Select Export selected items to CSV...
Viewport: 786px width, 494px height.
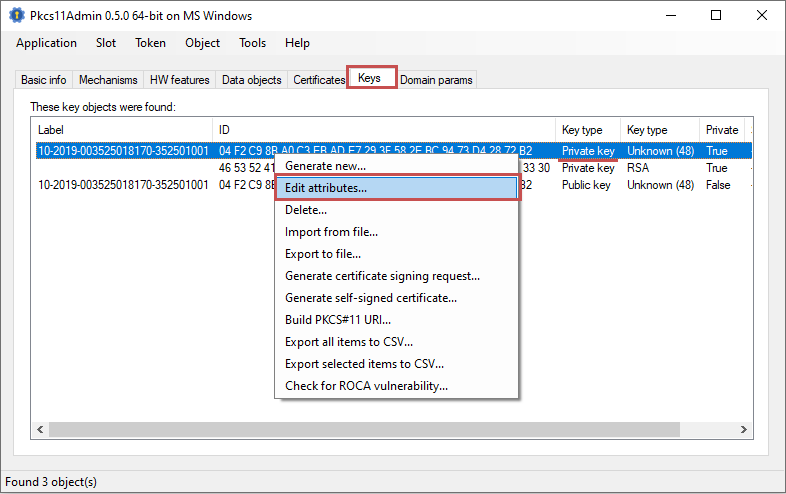pos(396,364)
